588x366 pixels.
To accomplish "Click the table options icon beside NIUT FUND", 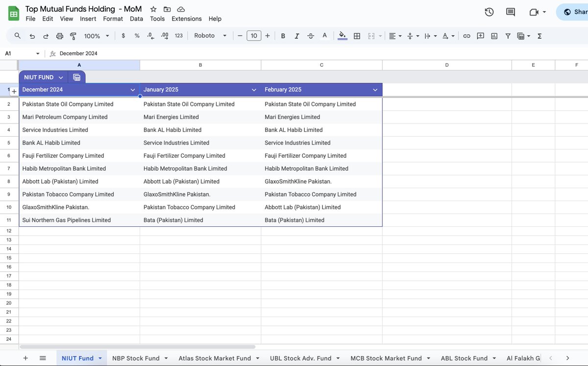I will (x=76, y=77).
